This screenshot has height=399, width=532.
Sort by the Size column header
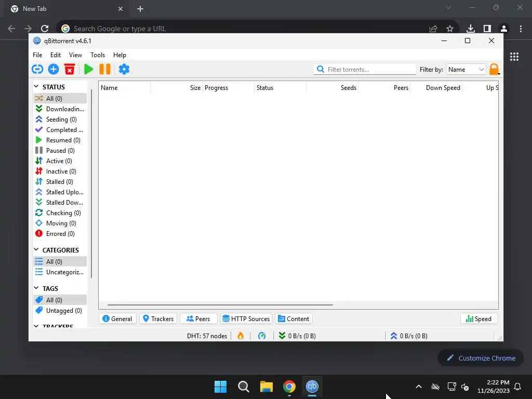(177, 87)
